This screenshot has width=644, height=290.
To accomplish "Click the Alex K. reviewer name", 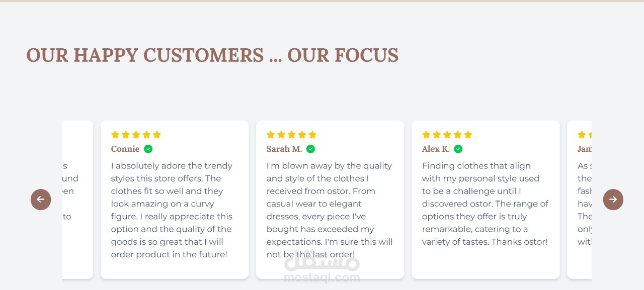I will point(436,149).
